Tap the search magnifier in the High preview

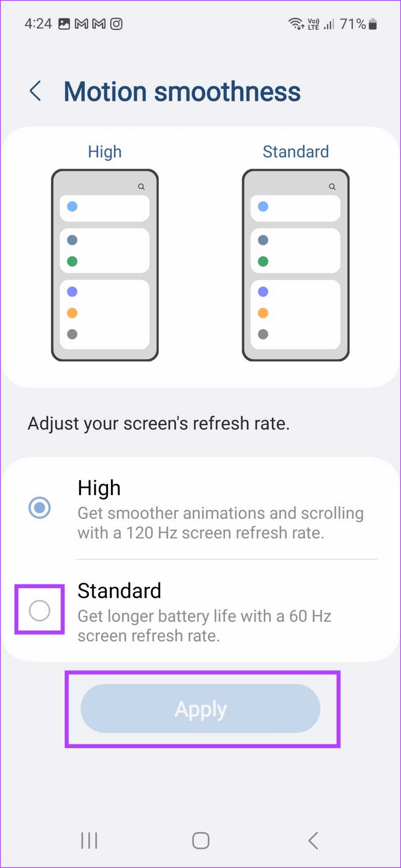[141, 186]
